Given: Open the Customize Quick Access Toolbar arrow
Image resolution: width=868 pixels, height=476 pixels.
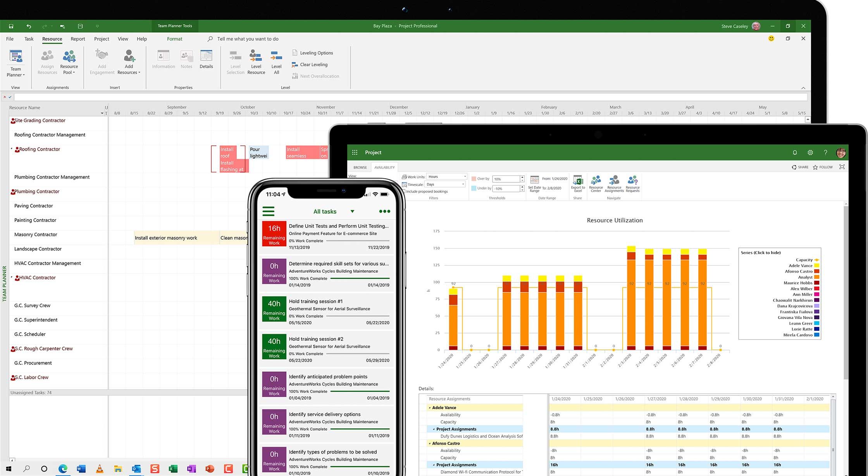Looking at the screenshot, I should 97,26.
